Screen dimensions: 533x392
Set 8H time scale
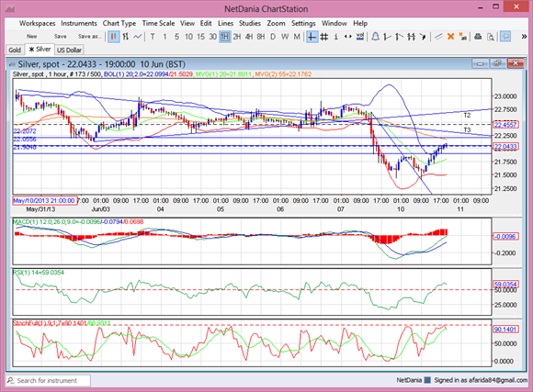pos(260,37)
